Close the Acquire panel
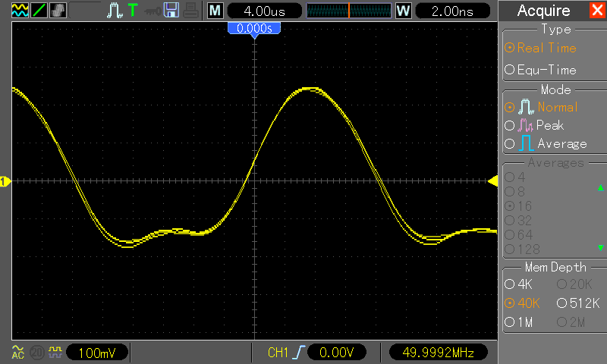Screen dimensions: 607x364 (598, 11)
